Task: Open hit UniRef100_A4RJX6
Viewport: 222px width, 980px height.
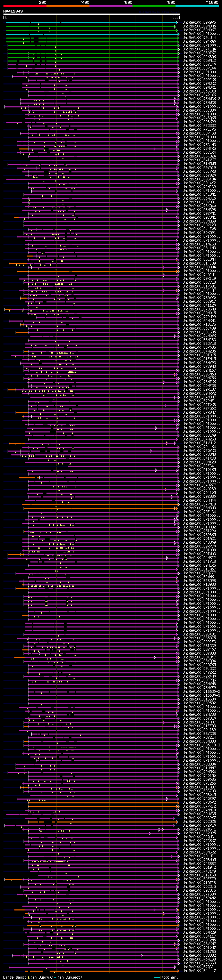Action: pyautogui.click(x=199, y=95)
